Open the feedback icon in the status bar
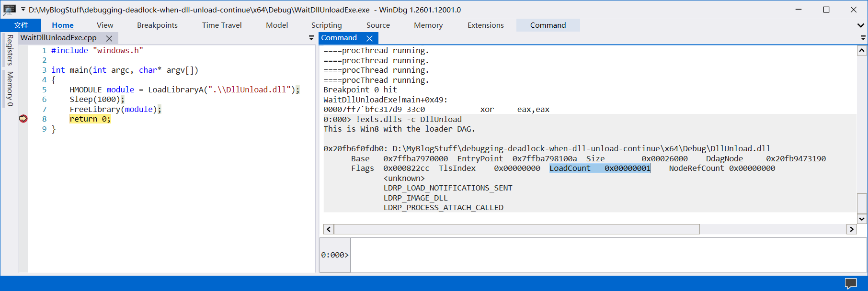 pyautogui.click(x=850, y=283)
